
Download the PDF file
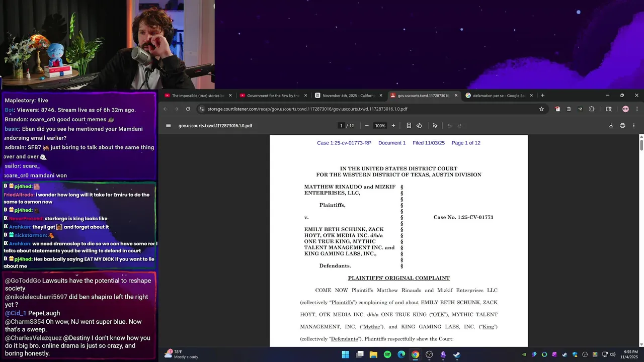point(611,126)
